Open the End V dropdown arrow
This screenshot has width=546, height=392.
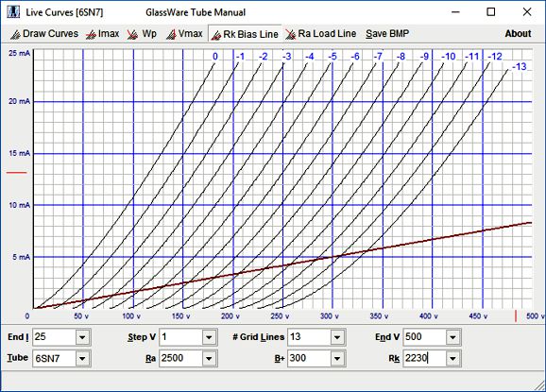click(452, 337)
